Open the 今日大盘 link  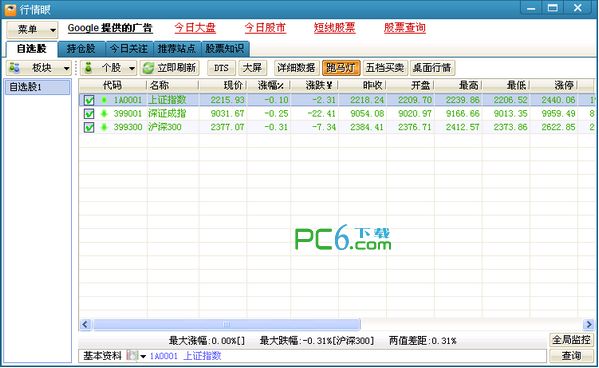(195, 28)
